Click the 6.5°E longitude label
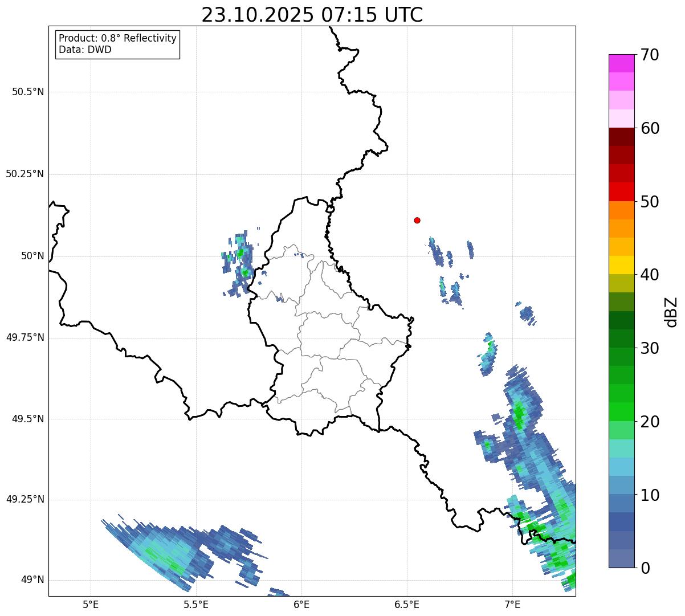685x616 pixels. [x=407, y=604]
